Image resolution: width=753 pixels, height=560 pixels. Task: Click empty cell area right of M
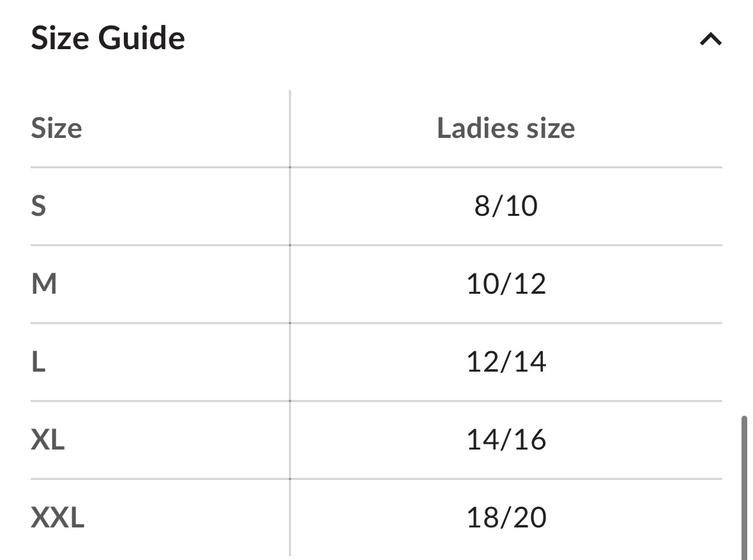[x=173, y=284]
